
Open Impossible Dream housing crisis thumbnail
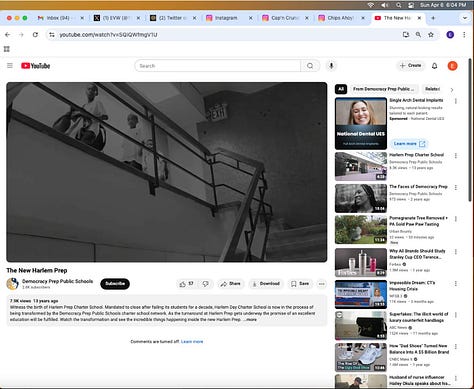tap(361, 294)
